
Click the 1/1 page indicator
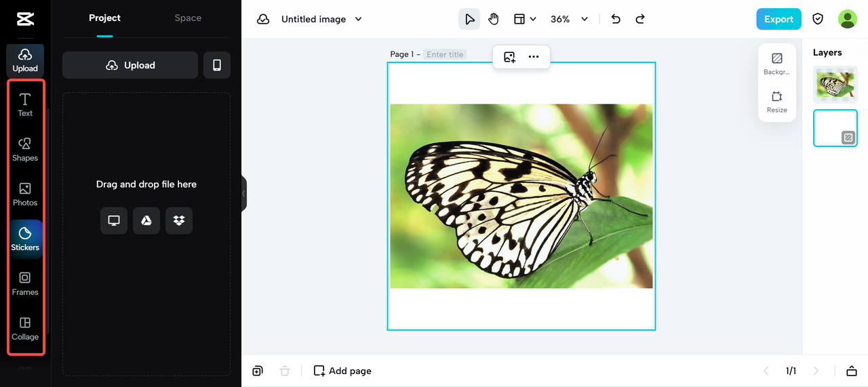tap(791, 371)
